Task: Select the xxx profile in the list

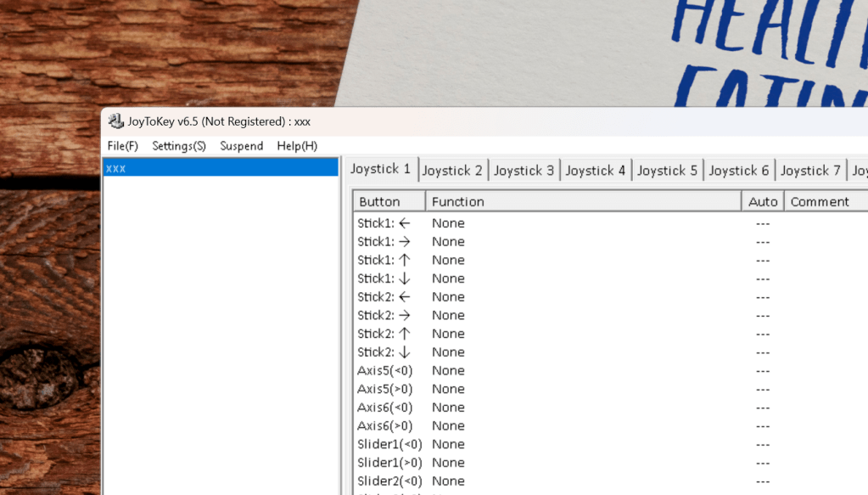Action: tap(221, 168)
